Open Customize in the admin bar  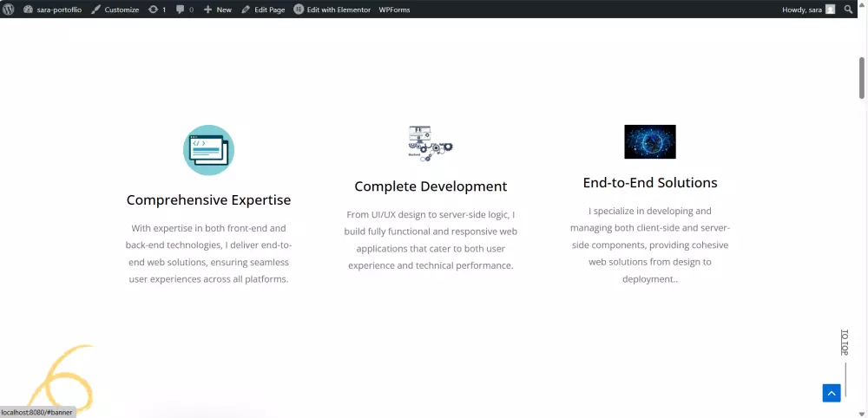coord(115,10)
